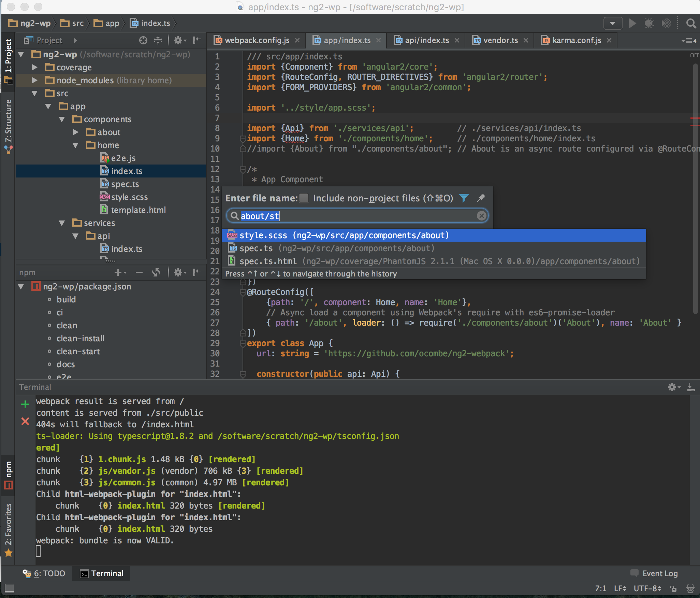Switch to webpack.config.js tab

257,40
